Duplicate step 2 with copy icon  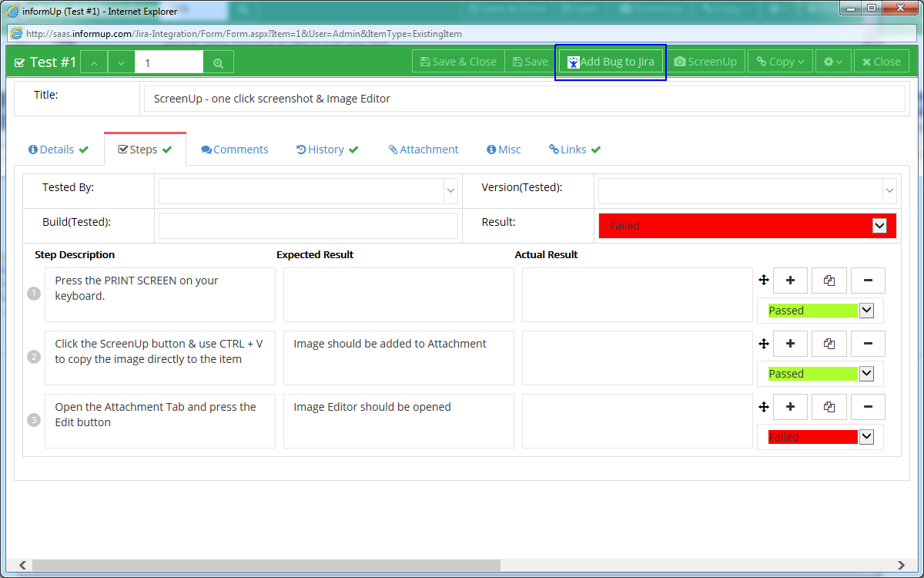coord(829,344)
